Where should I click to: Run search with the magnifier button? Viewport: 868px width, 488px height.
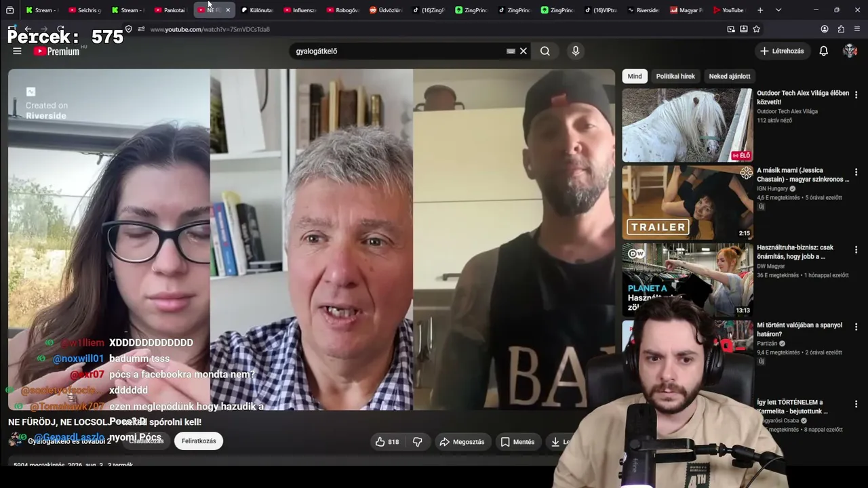pos(545,51)
